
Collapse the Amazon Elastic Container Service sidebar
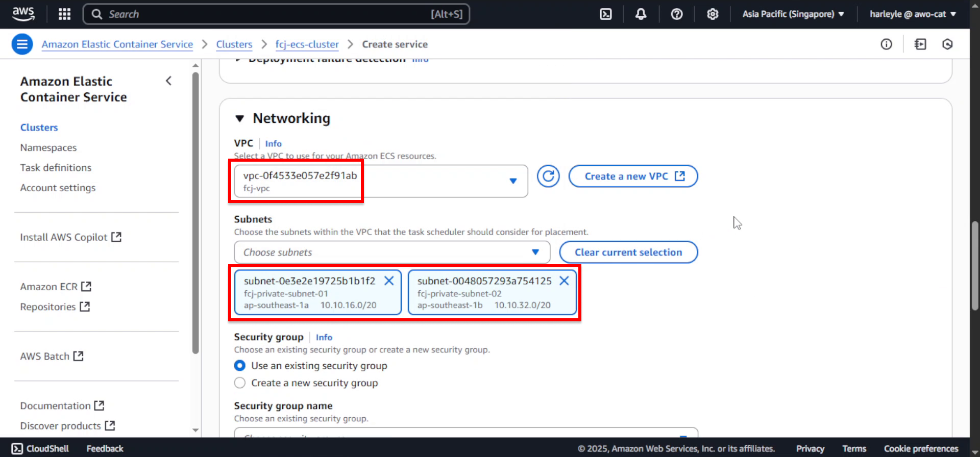point(168,81)
